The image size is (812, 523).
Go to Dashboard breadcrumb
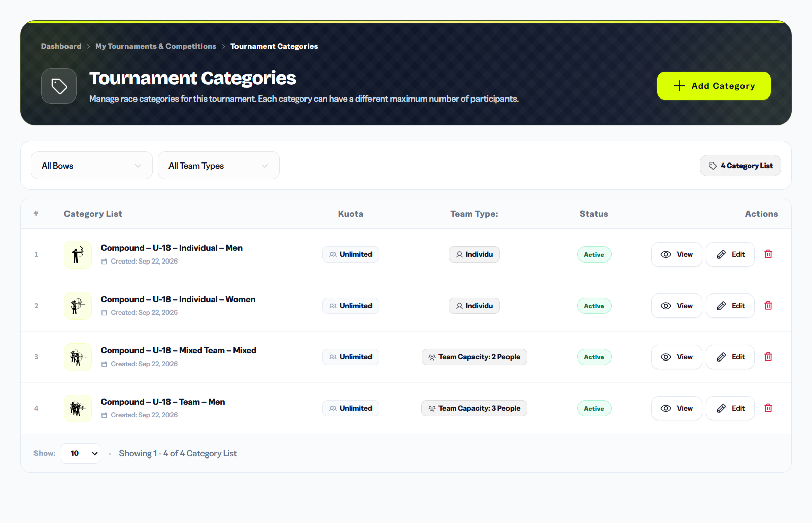[x=61, y=46]
